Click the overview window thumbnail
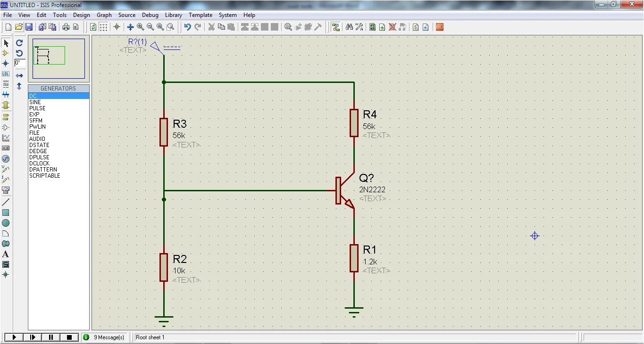644x344 pixels. [x=59, y=58]
